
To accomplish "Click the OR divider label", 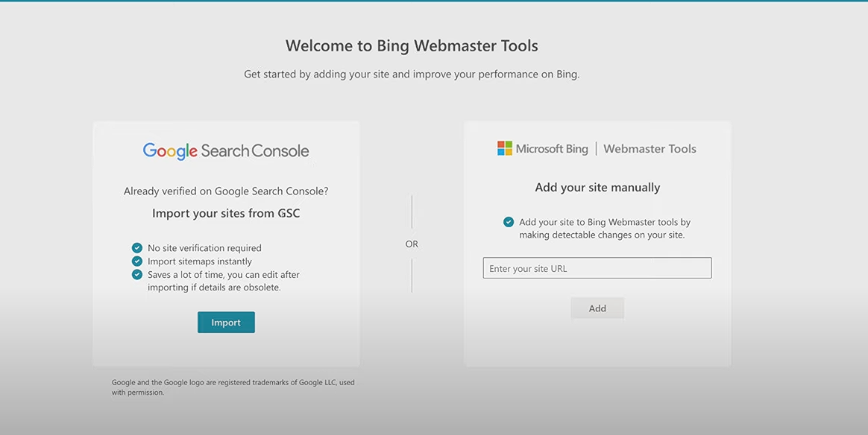I will 412,244.
